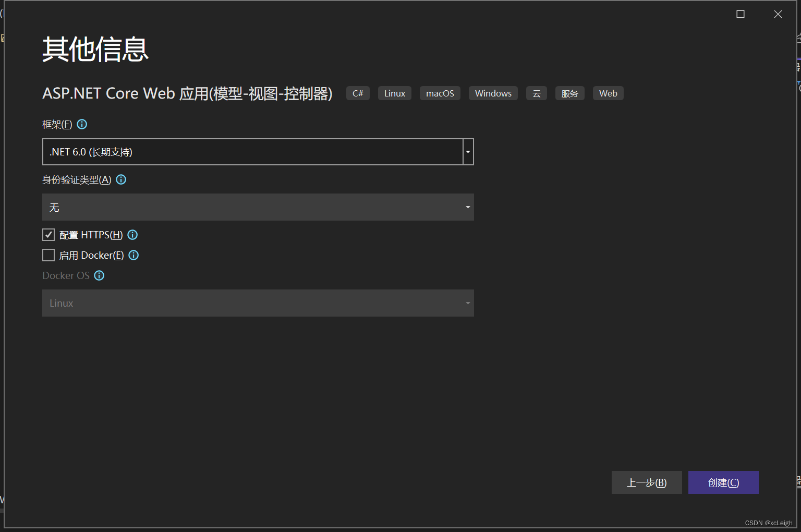The height and width of the screenshot is (532, 801).
Task: Click the 其他信息 heading
Action: coord(95,50)
